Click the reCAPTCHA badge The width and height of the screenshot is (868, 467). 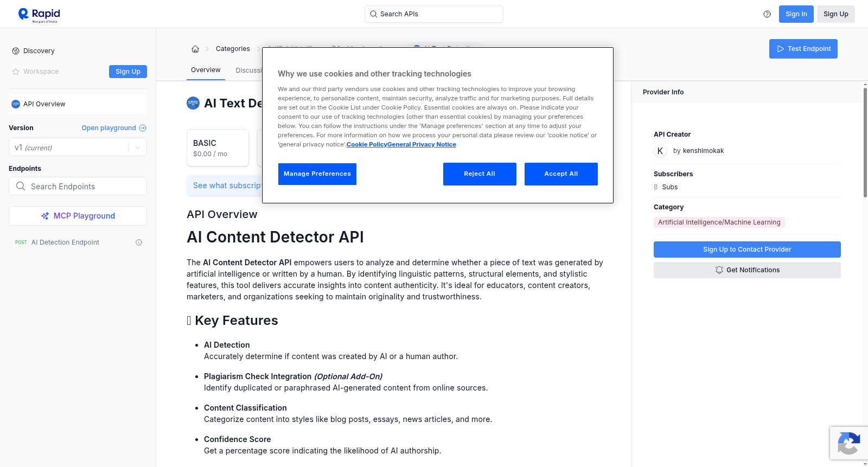point(848,443)
